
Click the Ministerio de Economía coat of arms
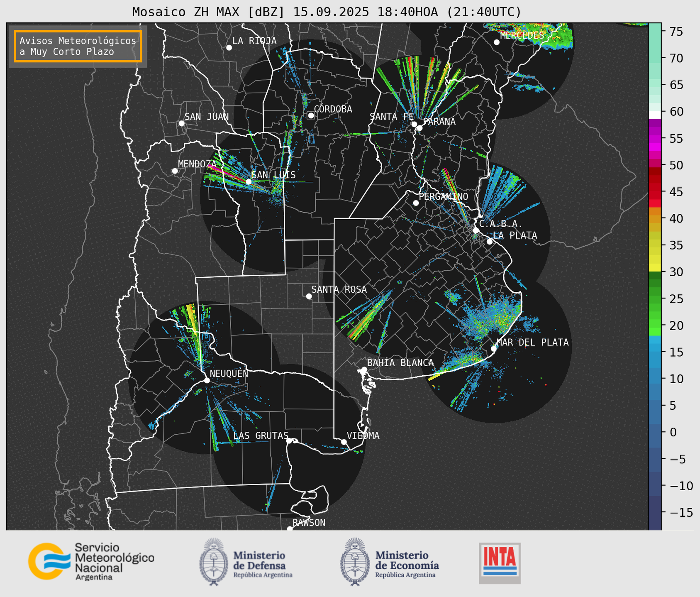[355, 562]
